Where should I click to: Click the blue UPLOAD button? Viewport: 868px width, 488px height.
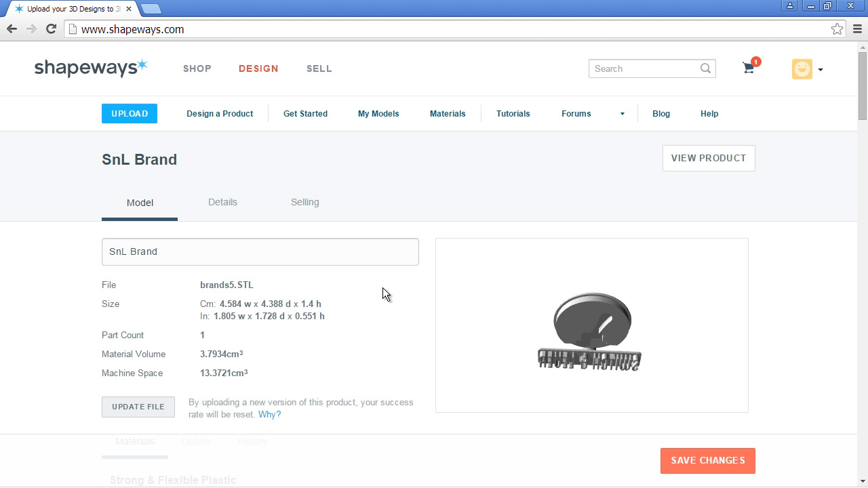tap(130, 114)
